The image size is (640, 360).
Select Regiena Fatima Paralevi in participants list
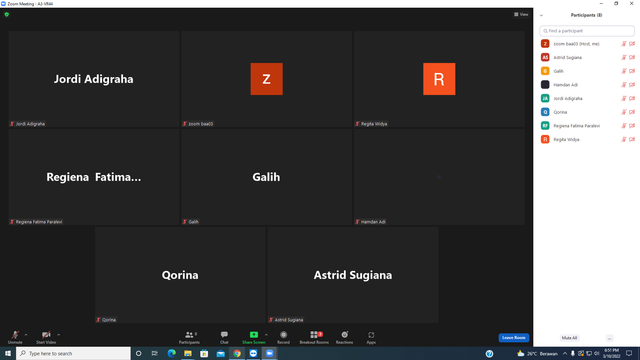(587, 126)
